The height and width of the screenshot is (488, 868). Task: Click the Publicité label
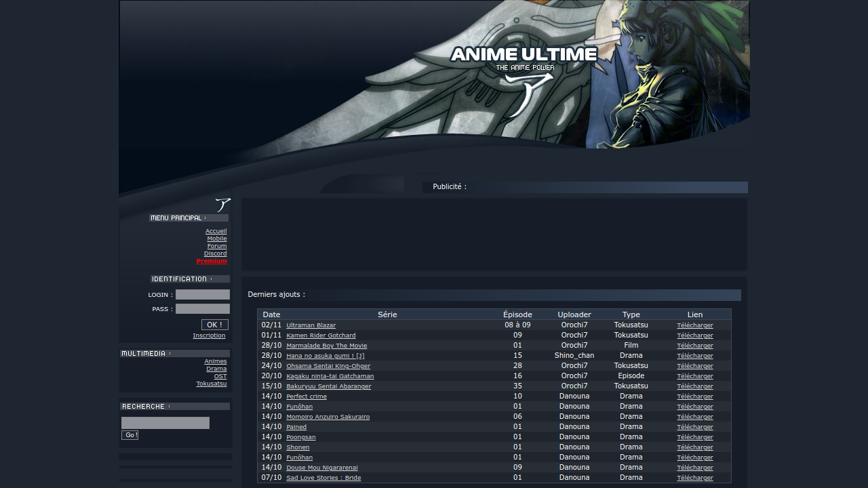[450, 187]
